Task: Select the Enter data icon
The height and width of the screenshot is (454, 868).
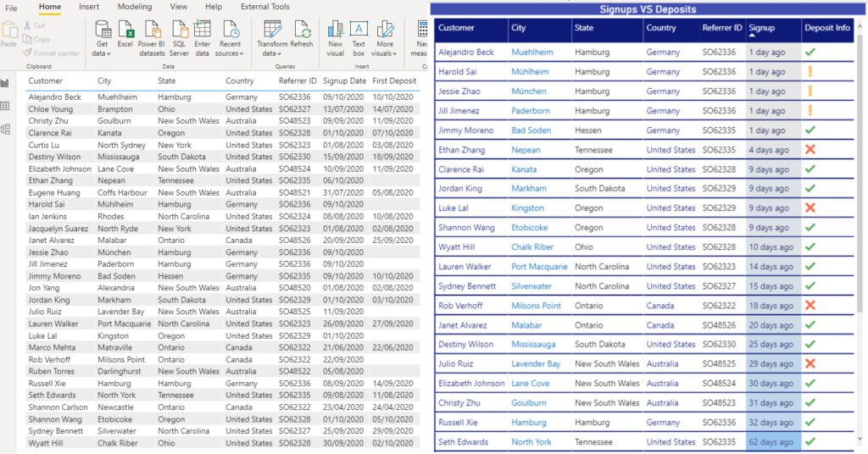Action: point(202,30)
